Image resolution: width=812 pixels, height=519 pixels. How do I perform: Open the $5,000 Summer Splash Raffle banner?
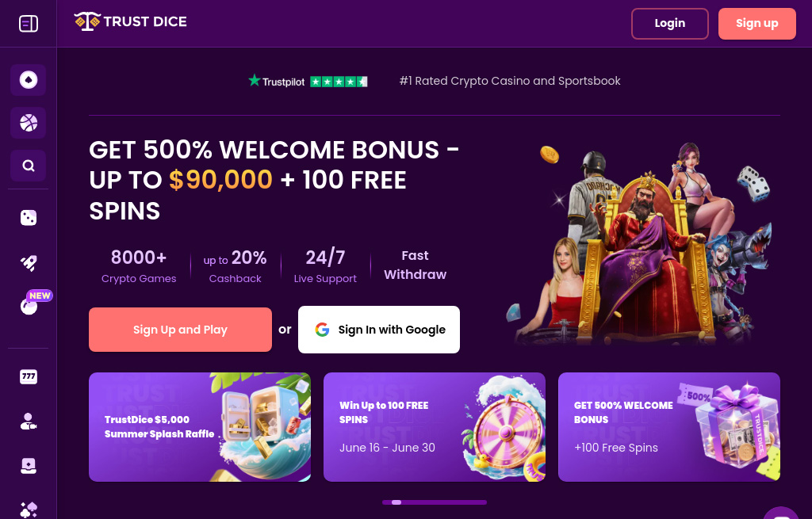(200, 427)
